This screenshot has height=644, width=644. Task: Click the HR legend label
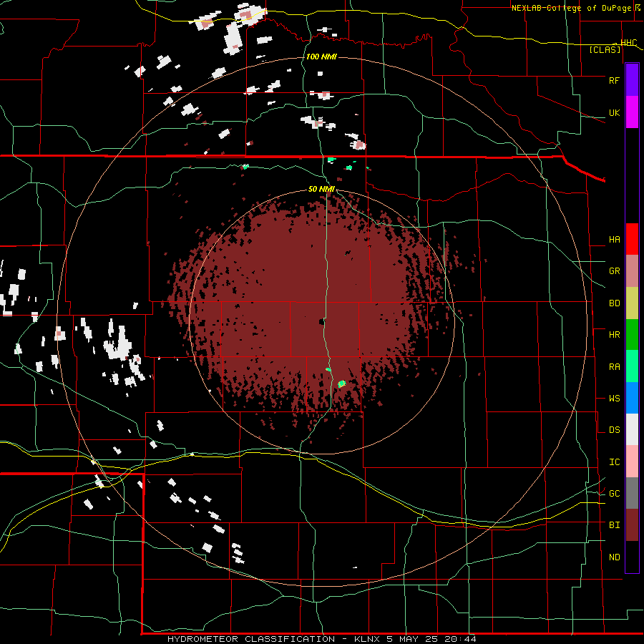pos(614,335)
